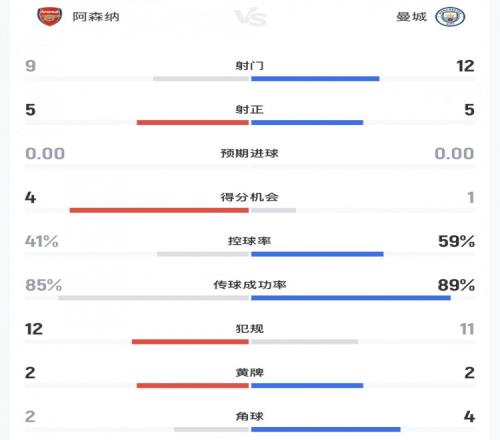Viewport: 500px width, 440px height.
Task: Click the Arsenal club crest icon
Action: (50, 16)
